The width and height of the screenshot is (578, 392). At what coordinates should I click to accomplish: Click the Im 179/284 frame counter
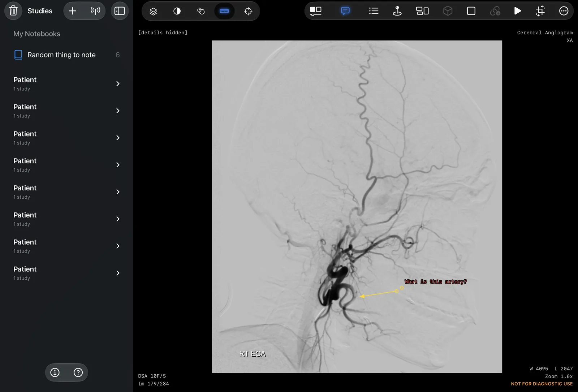click(x=154, y=384)
